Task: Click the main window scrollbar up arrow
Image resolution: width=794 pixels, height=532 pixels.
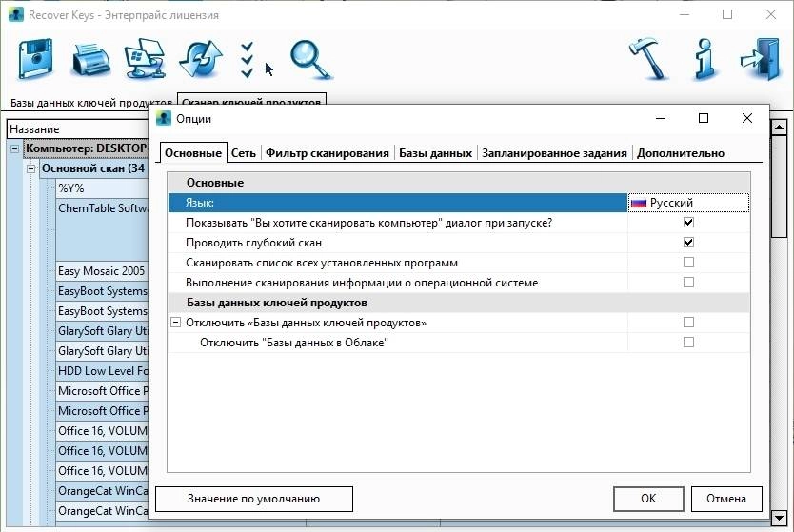Action: pos(779,128)
